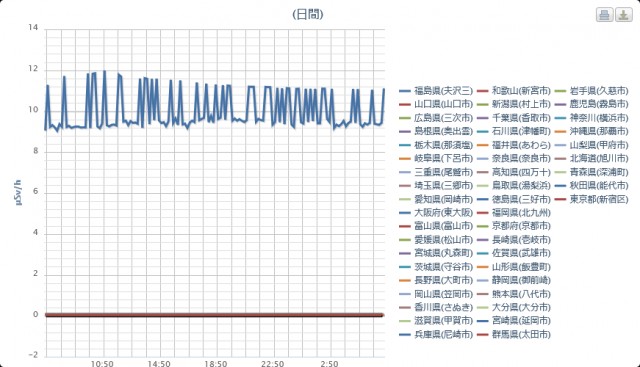Click the (日間) chart title
640x367 pixels.
tap(308, 14)
